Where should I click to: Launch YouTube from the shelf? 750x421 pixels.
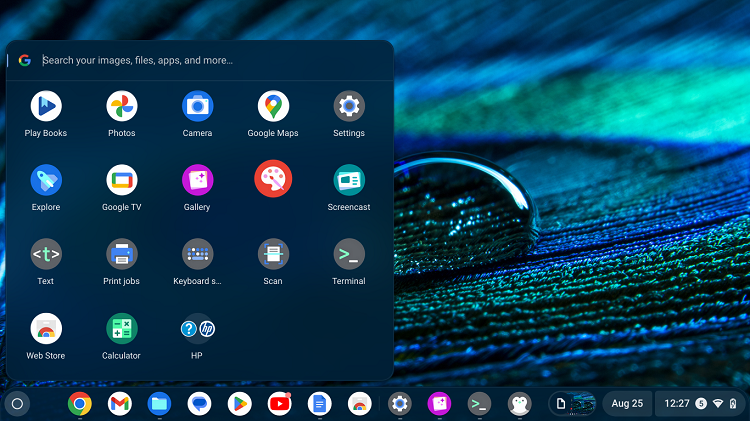tap(279, 403)
